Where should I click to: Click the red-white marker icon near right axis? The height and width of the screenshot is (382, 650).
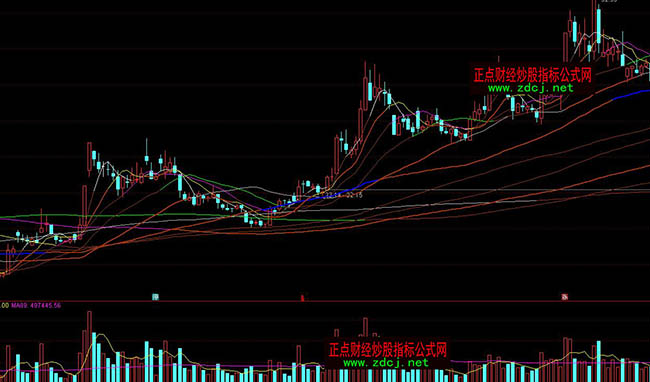point(564,297)
